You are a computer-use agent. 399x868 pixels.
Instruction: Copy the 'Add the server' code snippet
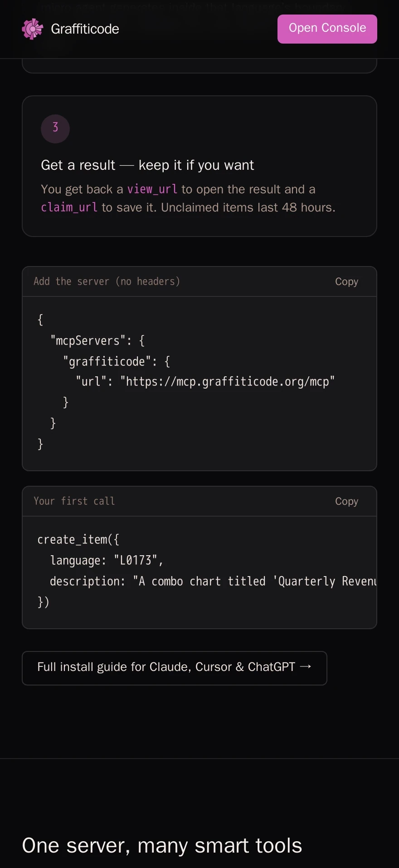tap(346, 281)
